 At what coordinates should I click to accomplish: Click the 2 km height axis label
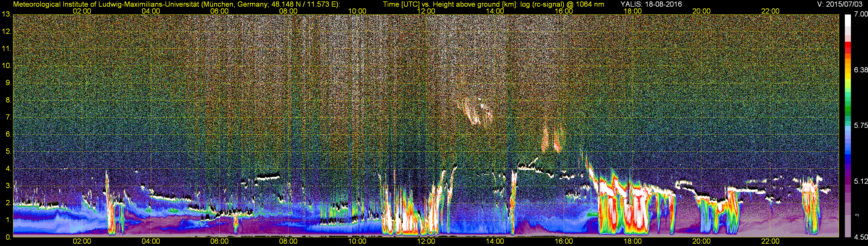(8, 203)
